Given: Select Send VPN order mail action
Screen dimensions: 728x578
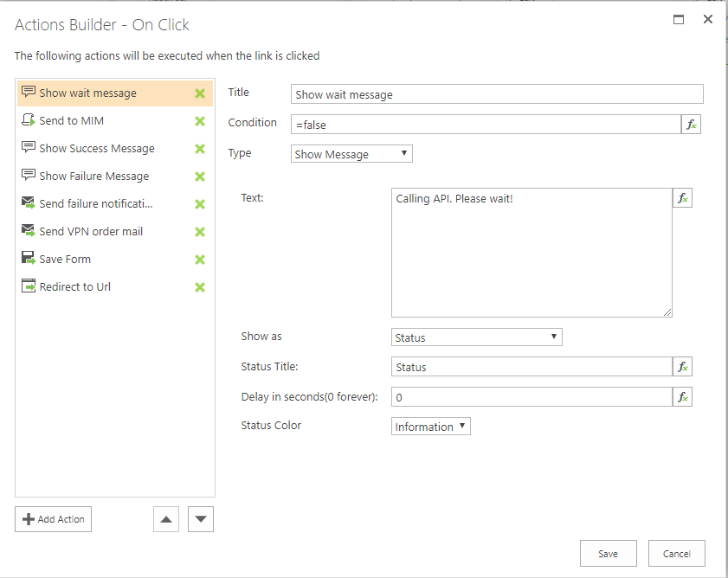Looking at the screenshot, I should tap(91, 232).
